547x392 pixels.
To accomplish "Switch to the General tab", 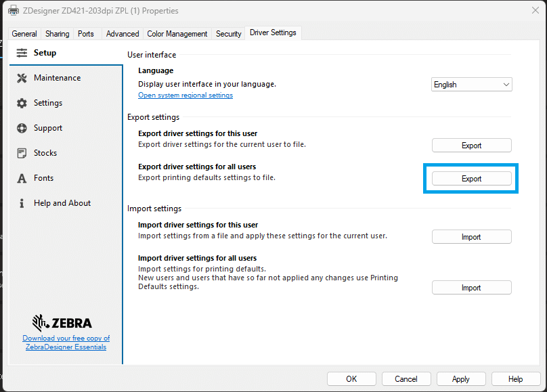I will [24, 34].
